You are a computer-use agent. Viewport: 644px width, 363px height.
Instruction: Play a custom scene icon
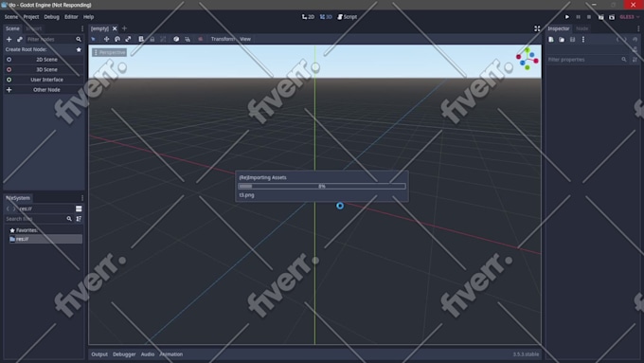(612, 17)
